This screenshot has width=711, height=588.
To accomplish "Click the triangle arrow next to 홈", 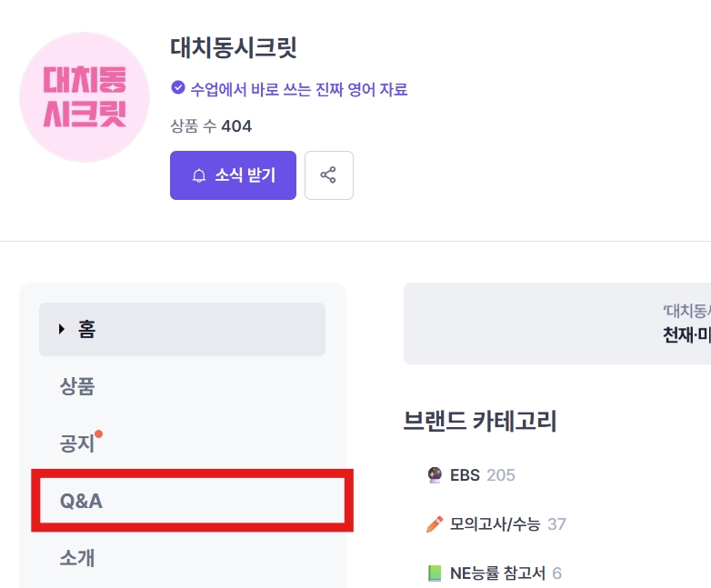I will point(62,329).
